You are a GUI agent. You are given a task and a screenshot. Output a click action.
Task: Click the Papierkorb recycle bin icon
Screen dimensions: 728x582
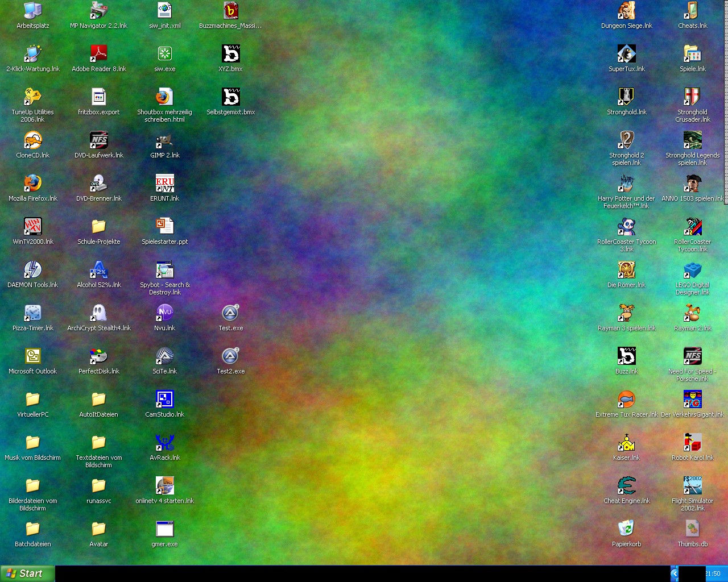626,529
